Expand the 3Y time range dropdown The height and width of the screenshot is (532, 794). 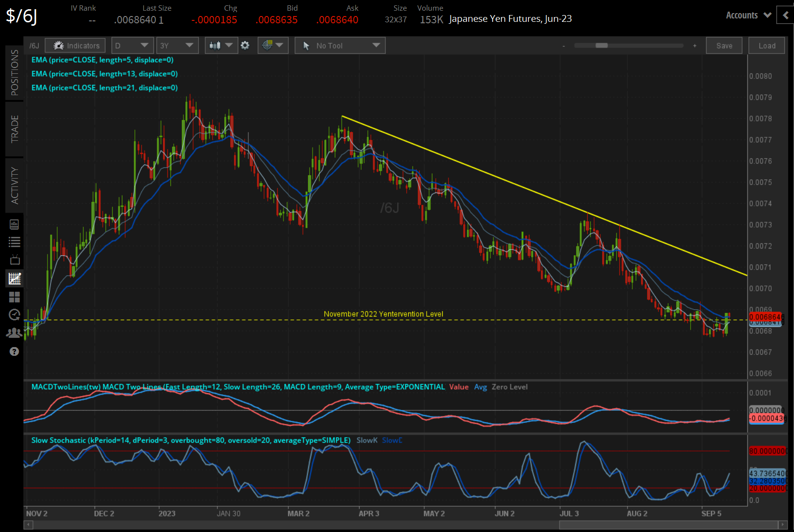click(177, 45)
